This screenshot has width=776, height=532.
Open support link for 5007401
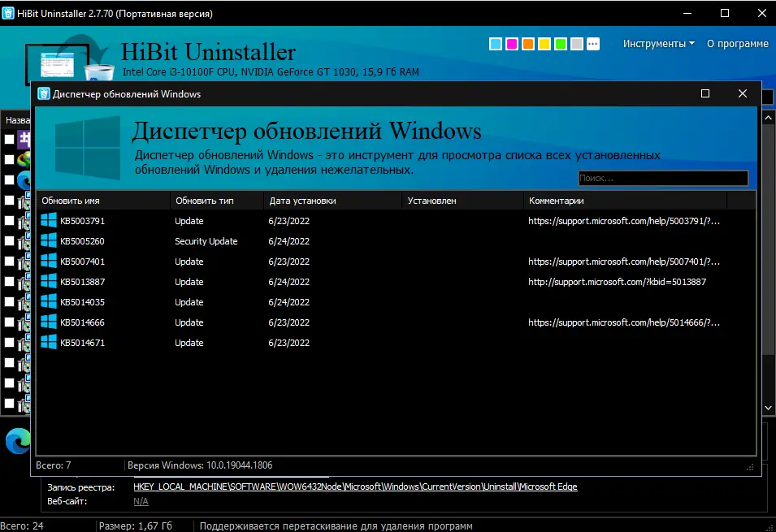click(x=623, y=262)
